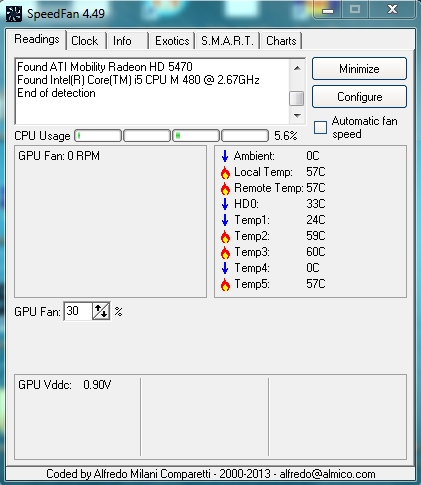Click the second CPU usage bar

(147, 136)
